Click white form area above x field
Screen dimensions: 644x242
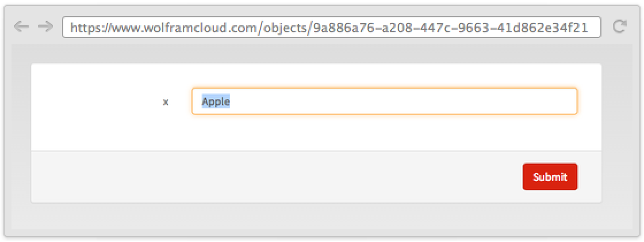tap(384, 75)
